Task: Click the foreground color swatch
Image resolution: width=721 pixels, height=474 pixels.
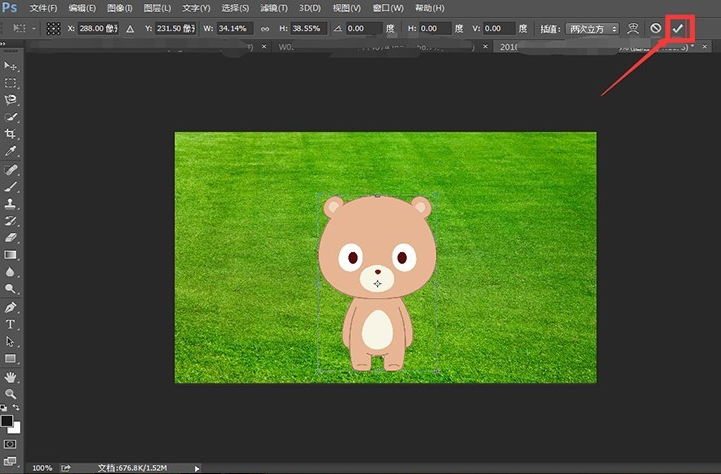Action: 8,421
